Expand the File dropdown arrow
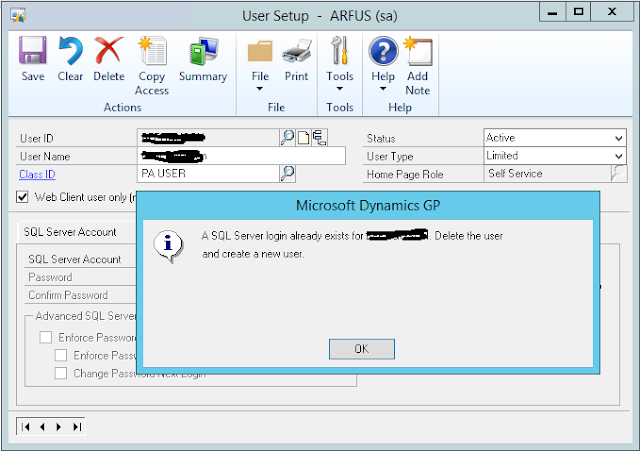The width and height of the screenshot is (640, 451). tap(260, 89)
